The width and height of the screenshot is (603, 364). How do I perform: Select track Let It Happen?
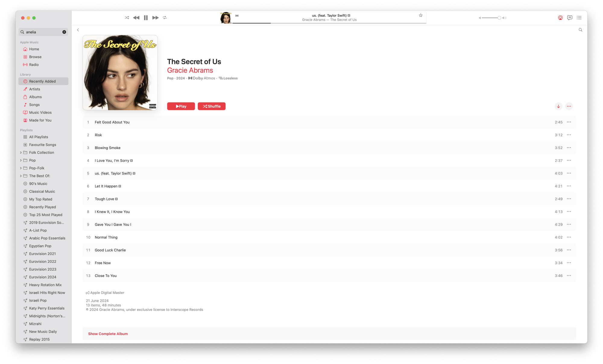click(329, 186)
